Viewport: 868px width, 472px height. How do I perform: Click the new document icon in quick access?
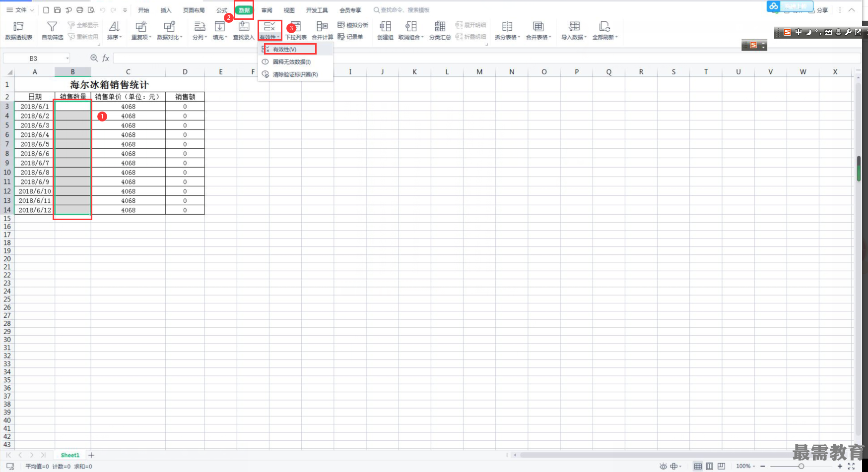46,10
